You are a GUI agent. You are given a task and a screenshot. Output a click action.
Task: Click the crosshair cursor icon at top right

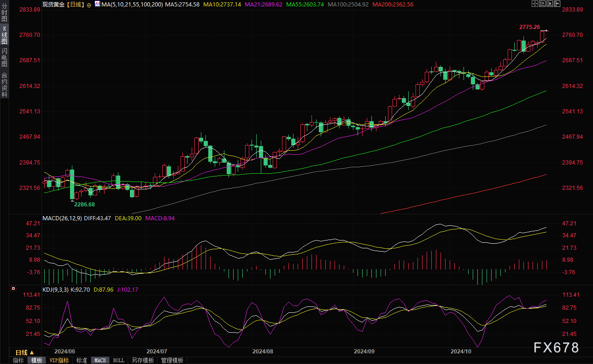tap(535, 4)
